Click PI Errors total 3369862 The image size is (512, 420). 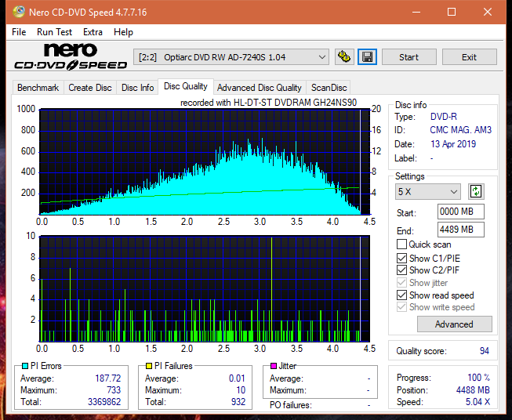coord(104,401)
